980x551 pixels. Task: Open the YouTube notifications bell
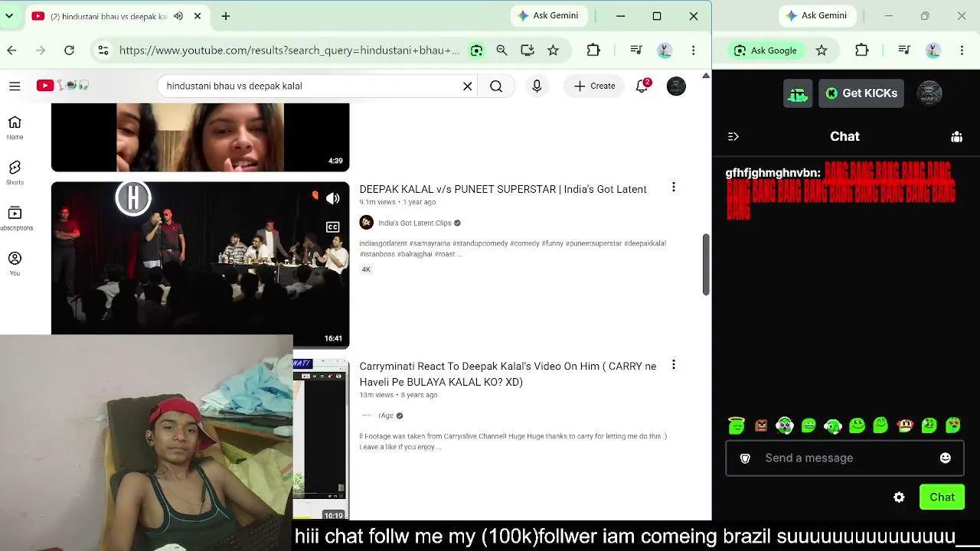(x=642, y=86)
